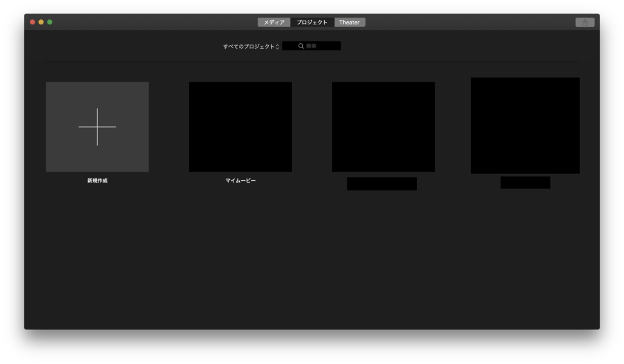624x364 pixels.
Task: Click the 新規作成 label
Action: click(97, 180)
